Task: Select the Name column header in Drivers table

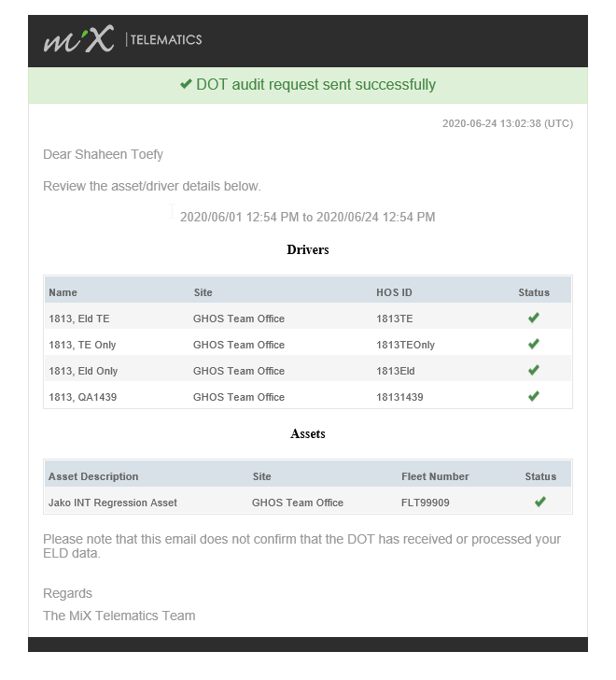Action: [63, 292]
